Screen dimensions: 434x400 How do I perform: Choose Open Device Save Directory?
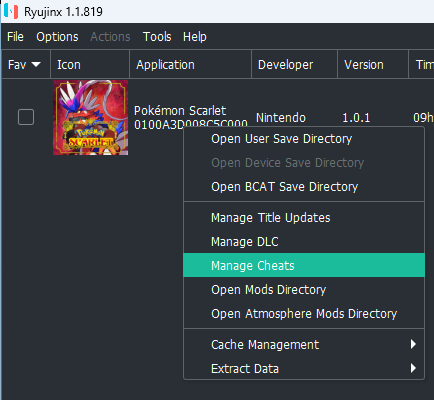(304, 163)
